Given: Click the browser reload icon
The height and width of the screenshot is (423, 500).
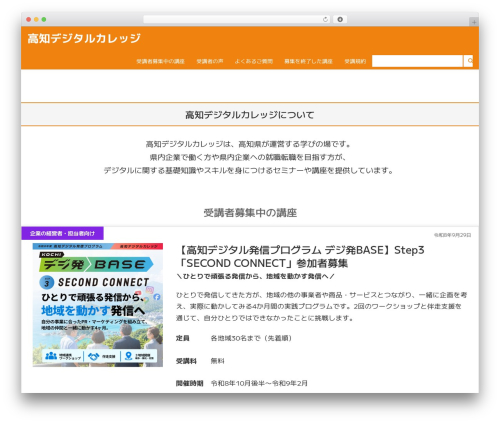Looking at the screenshot, I should [325, 20].
